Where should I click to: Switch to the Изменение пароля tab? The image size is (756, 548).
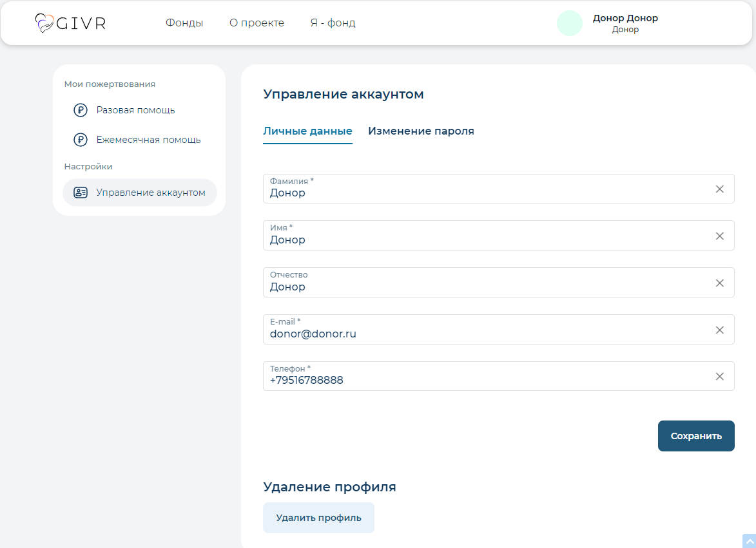(x=421, y=131)
